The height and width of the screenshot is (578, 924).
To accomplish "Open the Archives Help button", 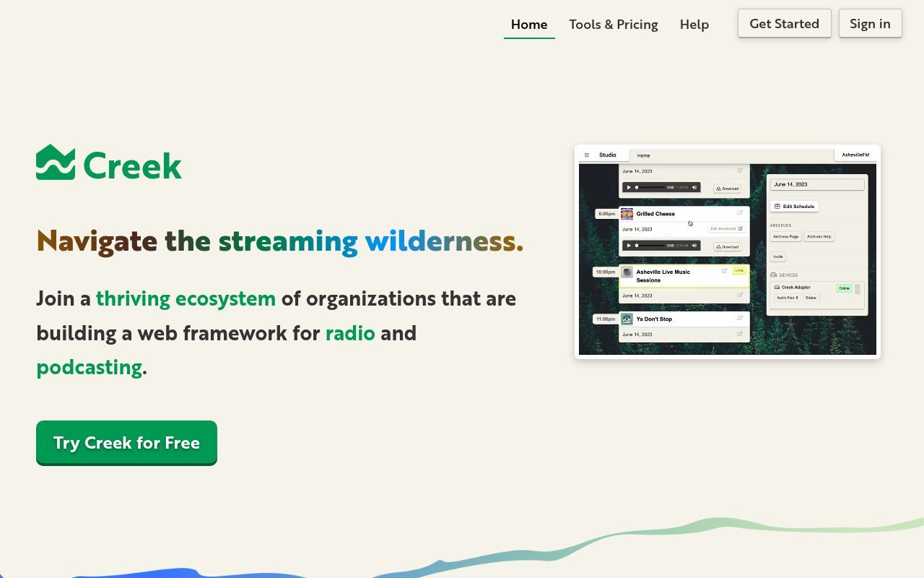I will click(819, 236).
